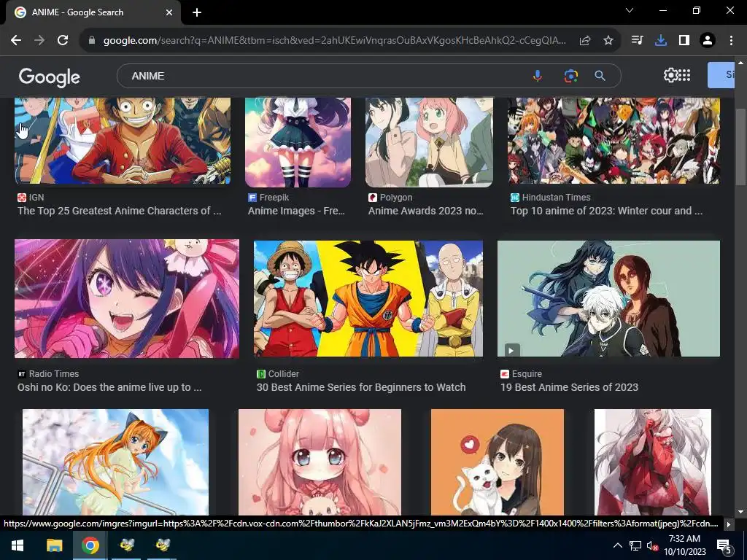
Task: Visit the Freepik source link
Action: coord(268,197)
